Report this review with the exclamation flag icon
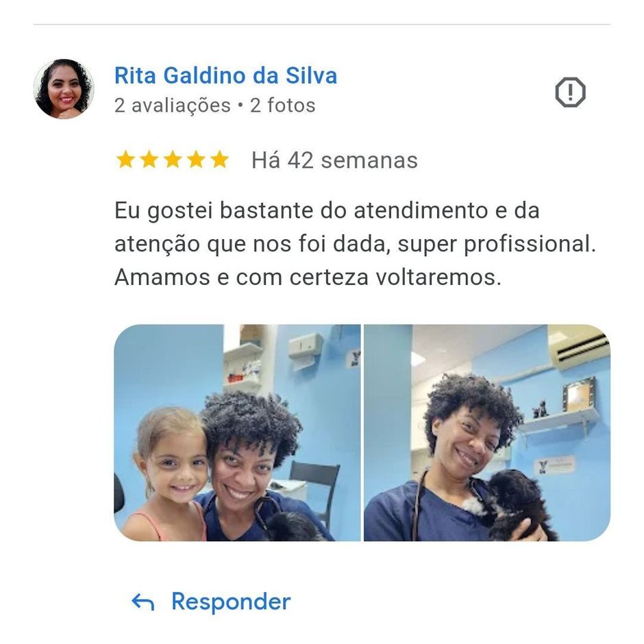Screen dimensions: 644x644 (x=570, y=92)
